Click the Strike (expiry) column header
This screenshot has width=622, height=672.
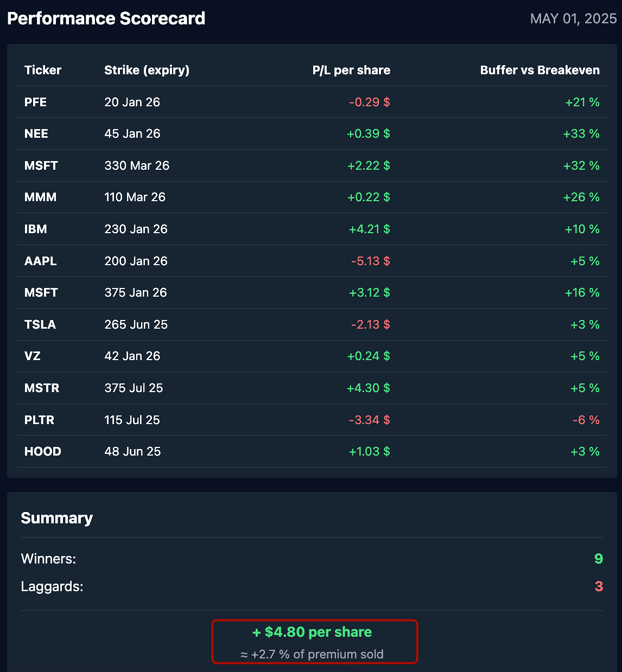pos(147,70)
